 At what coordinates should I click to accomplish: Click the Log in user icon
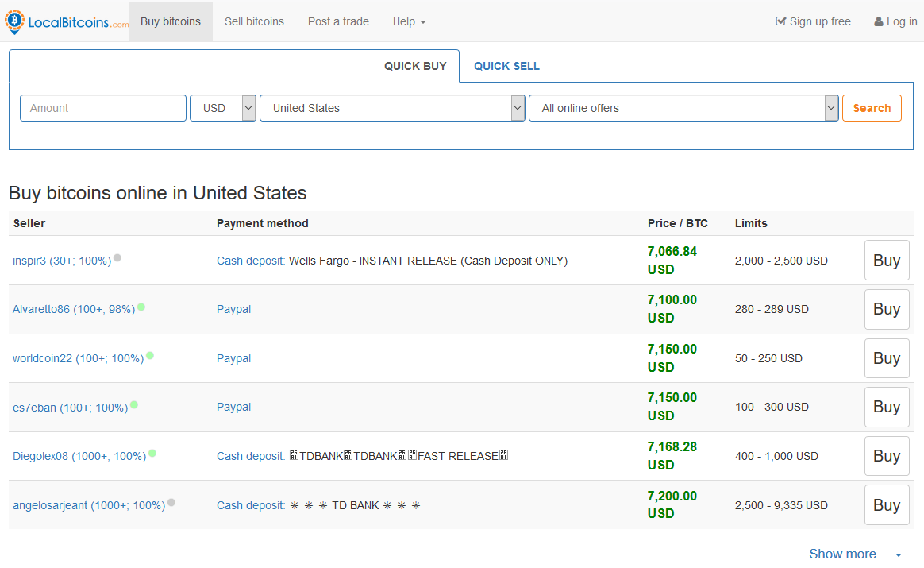pos(879,21)
